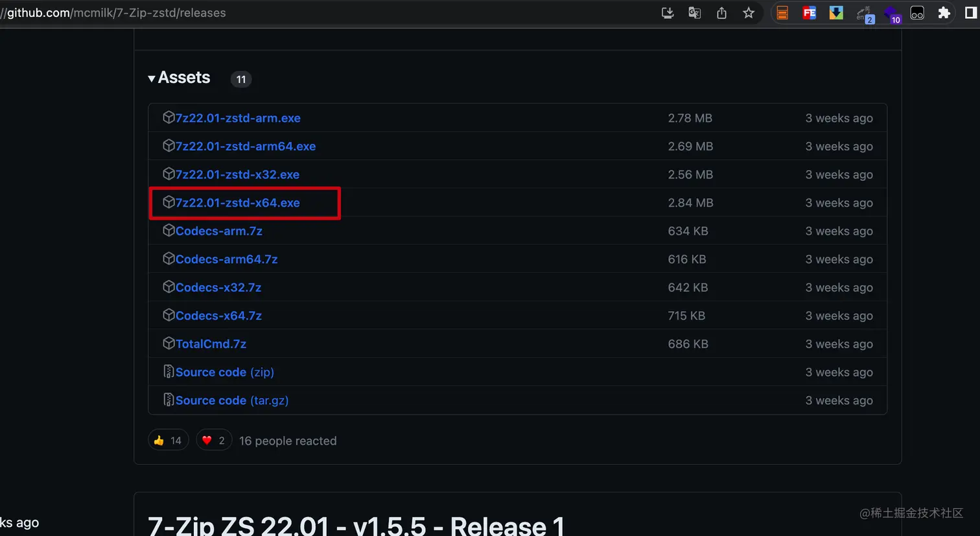This screenshot has height=536, width=980.
Task: Click package icon beside Codecs-x32.7z
Action: [x=169, y=286]
